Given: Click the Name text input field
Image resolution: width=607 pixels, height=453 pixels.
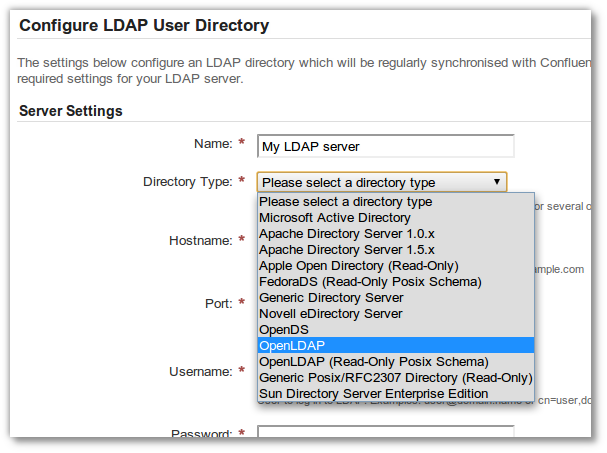Looking at the screenshot, I should click(x=385, y=146).
